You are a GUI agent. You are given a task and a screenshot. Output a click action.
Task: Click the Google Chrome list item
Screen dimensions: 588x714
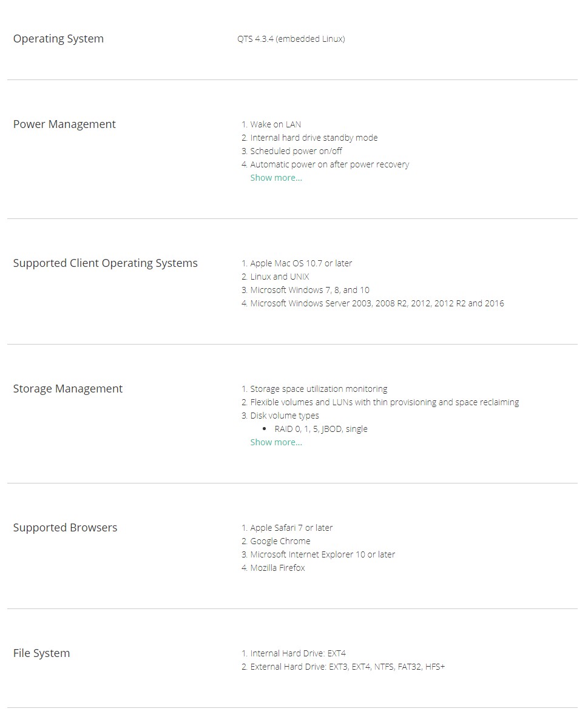280,541
